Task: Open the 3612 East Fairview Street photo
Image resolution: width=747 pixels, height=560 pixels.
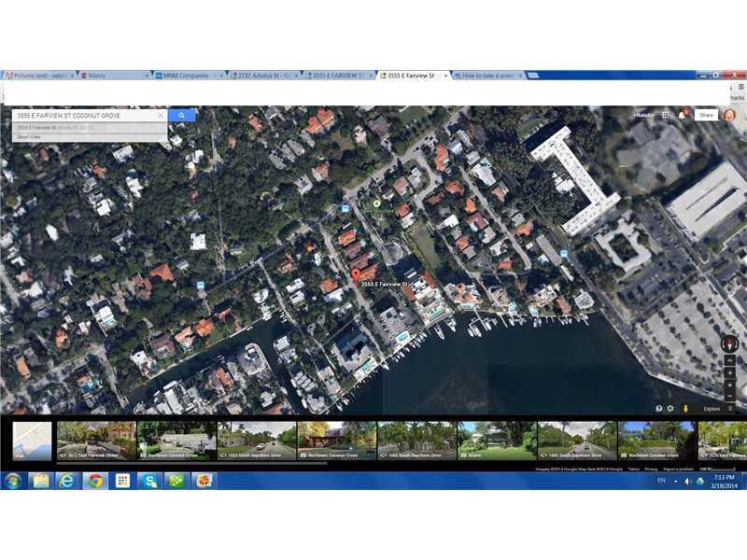Action: (96, 441)
